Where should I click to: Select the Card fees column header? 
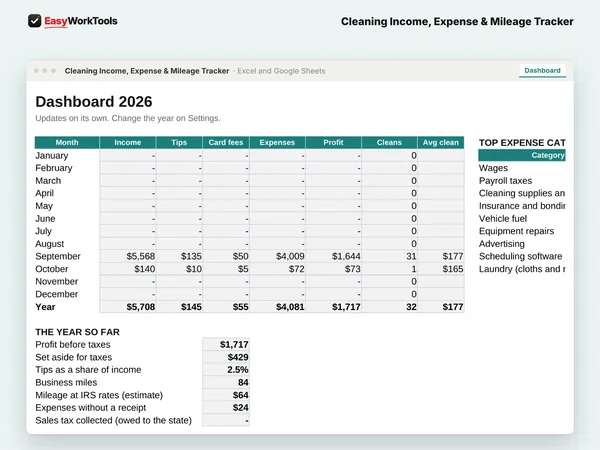click(x=226, y=142)
